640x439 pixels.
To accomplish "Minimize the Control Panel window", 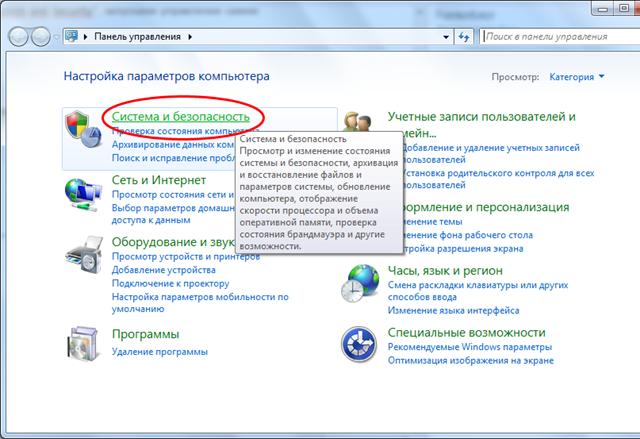I will click(603, 8).
